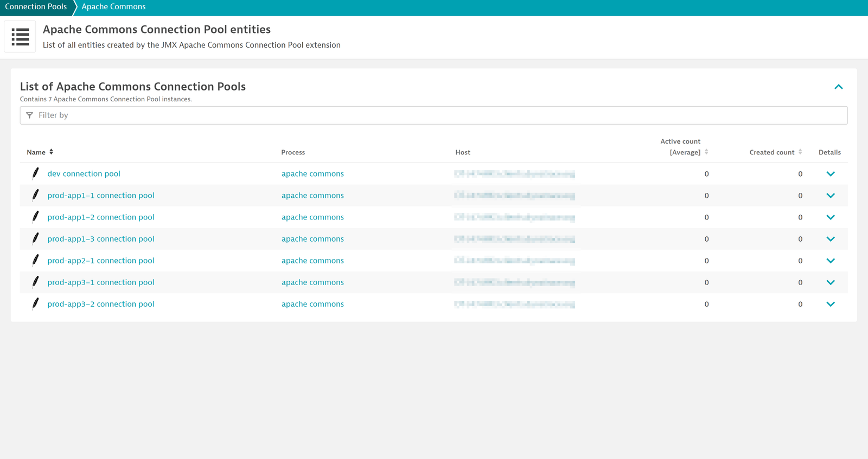This screenshot has height=459, width=868.
Task: Open the prod-app3-2 connection pool link
Action: coord(100,304)
